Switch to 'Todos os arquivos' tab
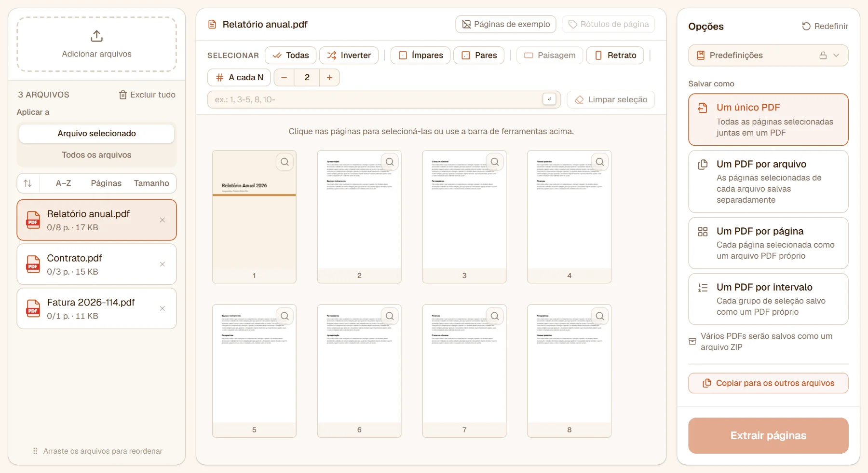The image size is (868, 473). point(96,155)
